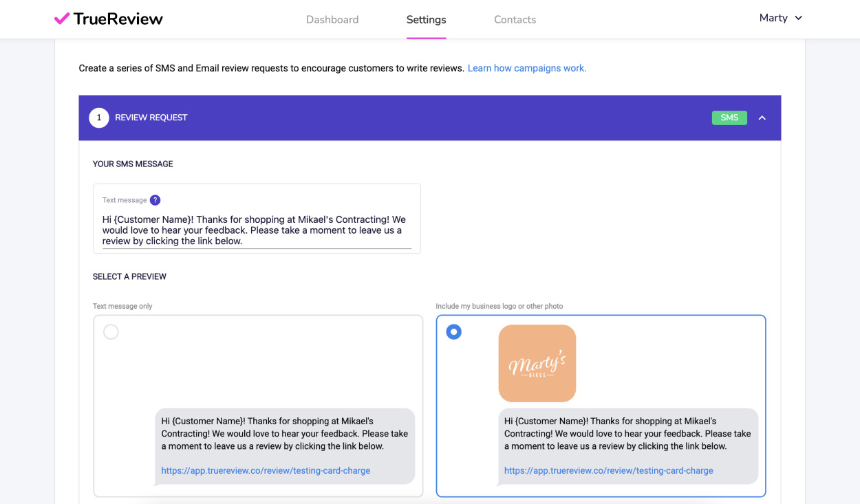The height and width of the screenshot is (504, 860).
Task: Collapse the Review Request section chevron
Action: 762,118
